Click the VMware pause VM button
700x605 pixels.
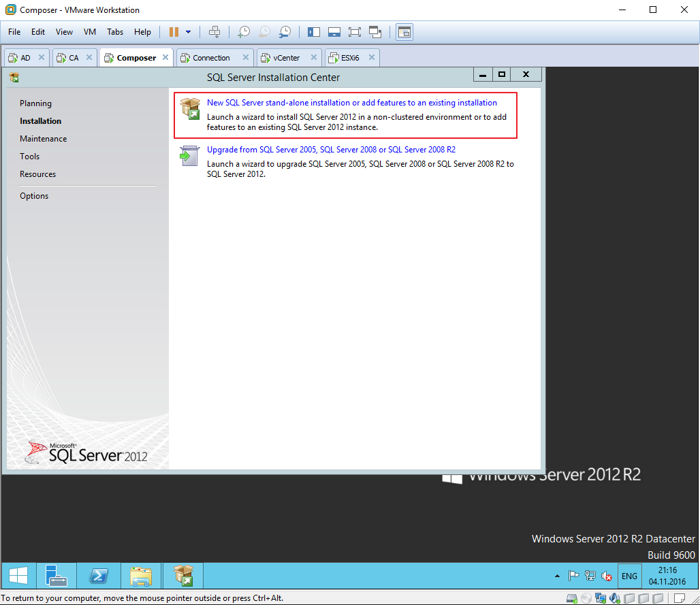[174, 32]
